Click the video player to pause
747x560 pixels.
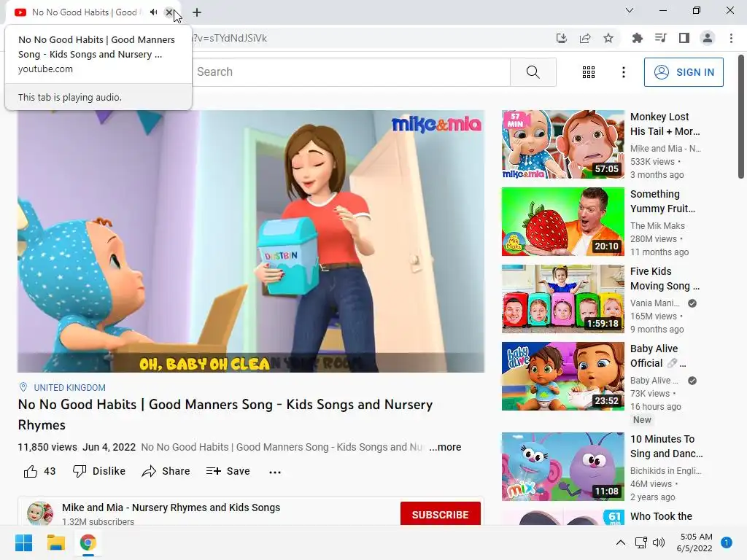coord(251,241)
